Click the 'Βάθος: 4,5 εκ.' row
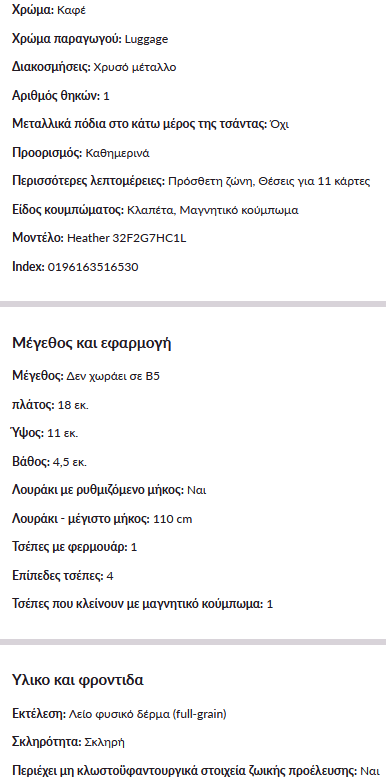The height and width of the screenshot is (782, 386). [x=49, y=462]
